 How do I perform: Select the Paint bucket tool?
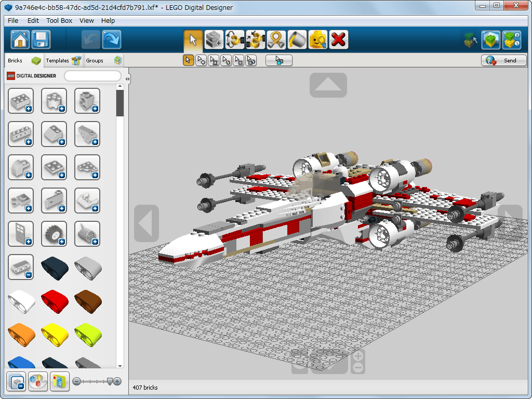297,39
